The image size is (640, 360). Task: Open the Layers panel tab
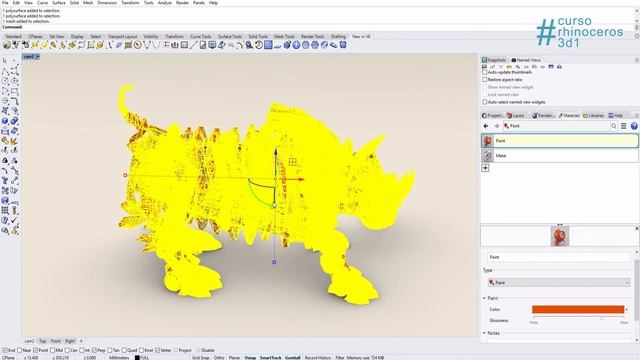(x=516, y=116)
